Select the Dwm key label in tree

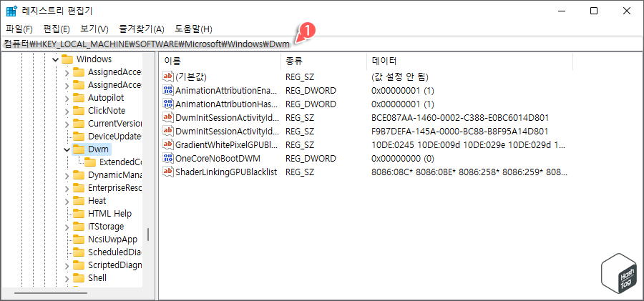tap(98, 149)
